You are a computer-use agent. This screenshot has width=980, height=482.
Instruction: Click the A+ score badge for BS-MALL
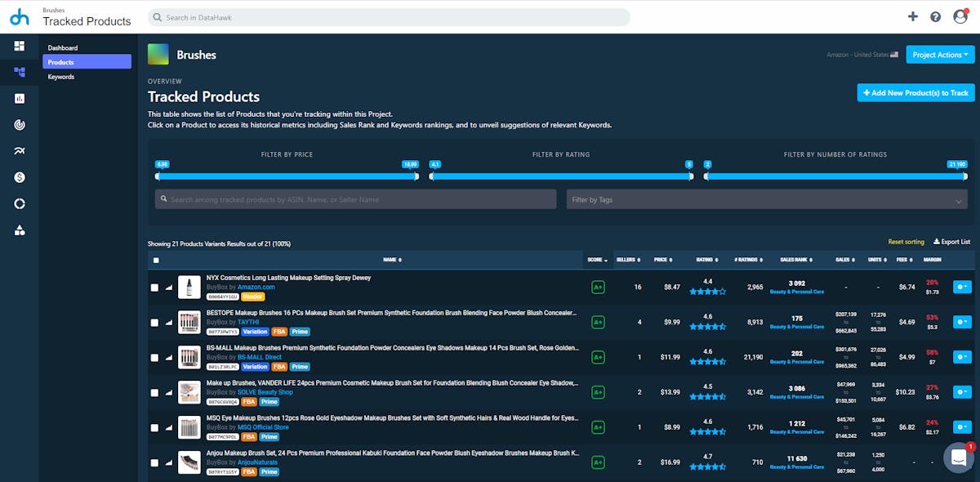pos(598,357)
